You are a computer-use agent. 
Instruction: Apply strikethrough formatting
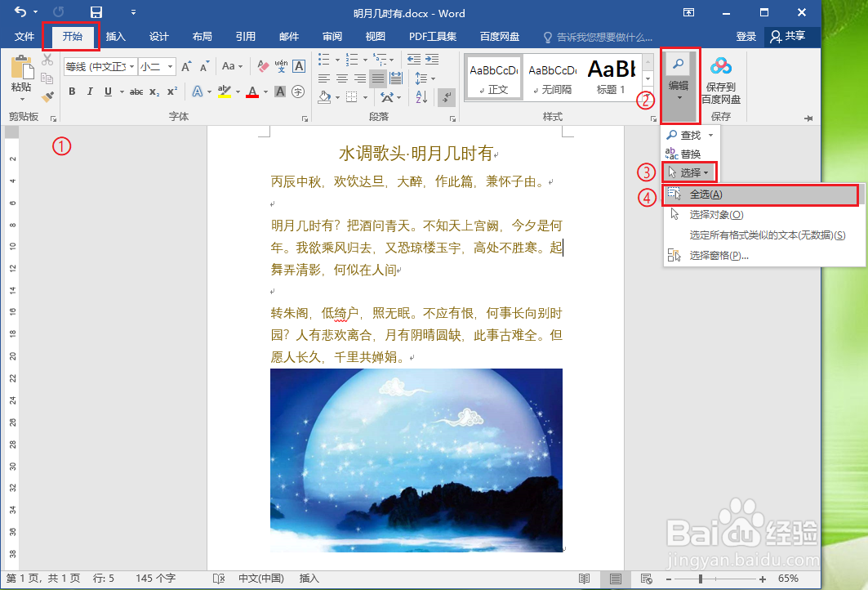136,90
